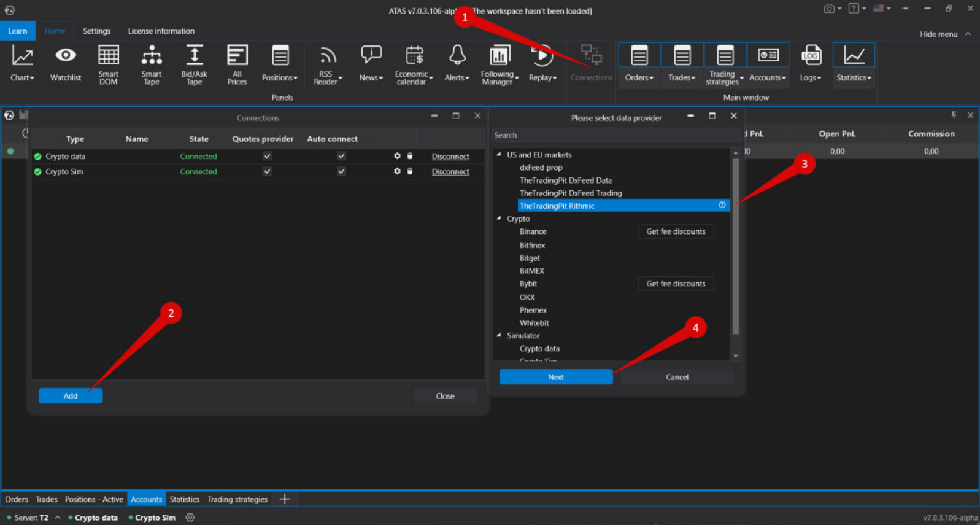Open Trading strategies window icon

[x=725, y=55]
